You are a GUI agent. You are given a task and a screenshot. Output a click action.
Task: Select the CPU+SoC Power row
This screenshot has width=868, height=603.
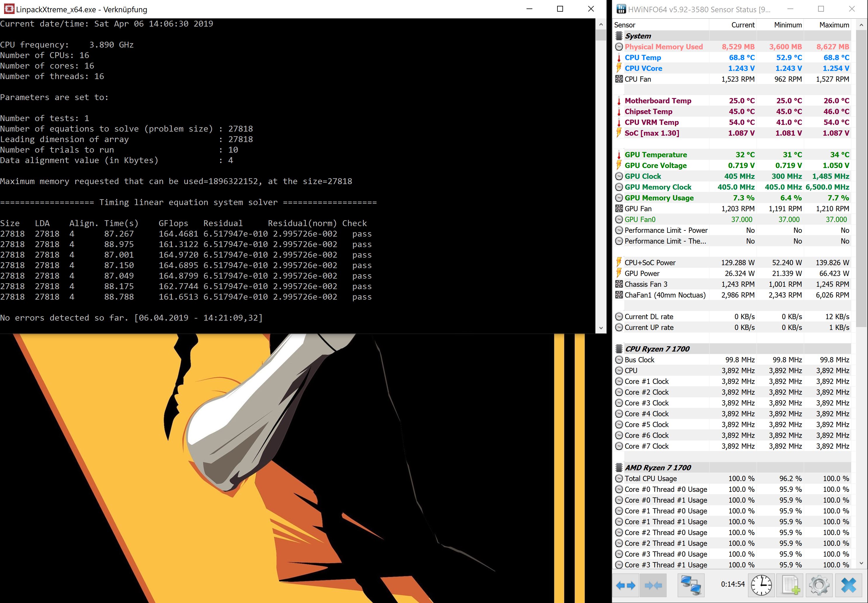pos(650,263)
